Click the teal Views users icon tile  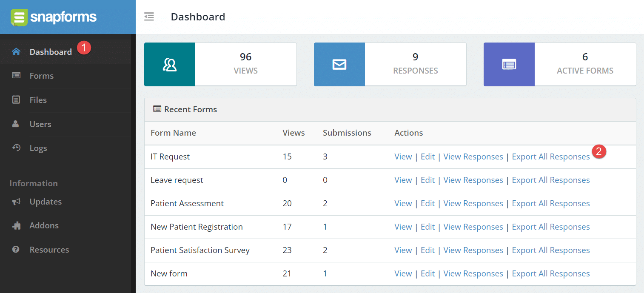170,64
